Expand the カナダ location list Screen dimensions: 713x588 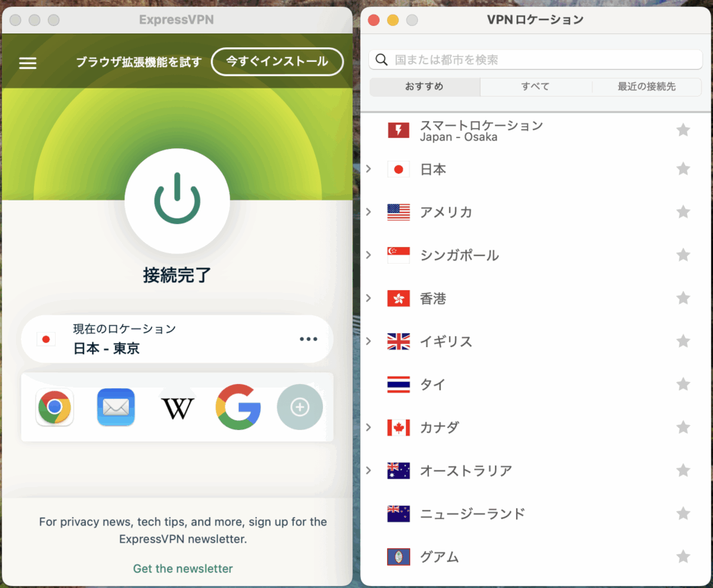click(369, 427)
